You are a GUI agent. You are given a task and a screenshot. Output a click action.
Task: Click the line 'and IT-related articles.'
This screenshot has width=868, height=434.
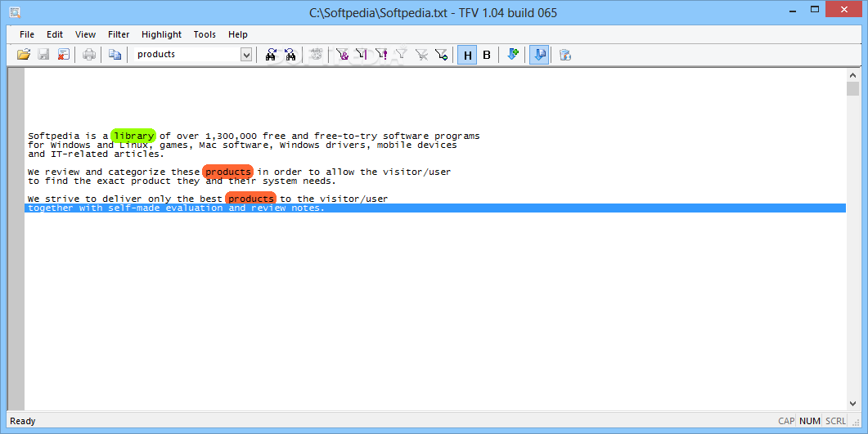(97, 154)
